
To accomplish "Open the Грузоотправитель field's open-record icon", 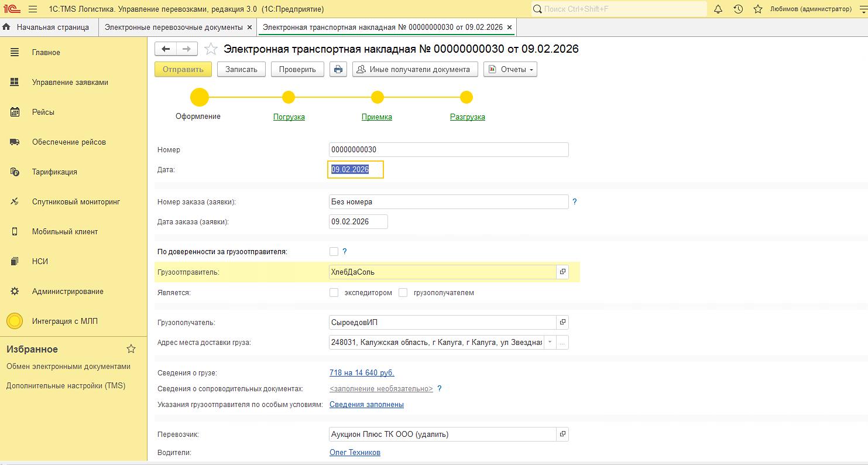I will 562,272.
